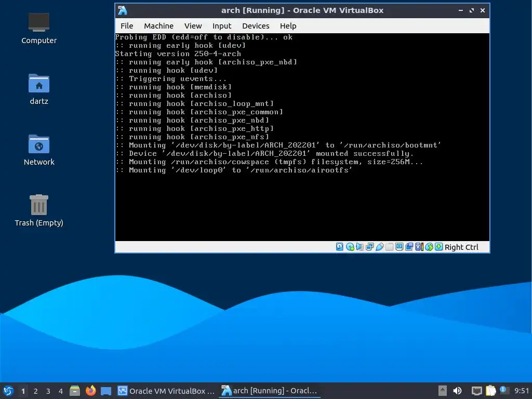Open the File menu in VirtualBox
The width and height of the screenshot is (532, 399).
point(127,26)
